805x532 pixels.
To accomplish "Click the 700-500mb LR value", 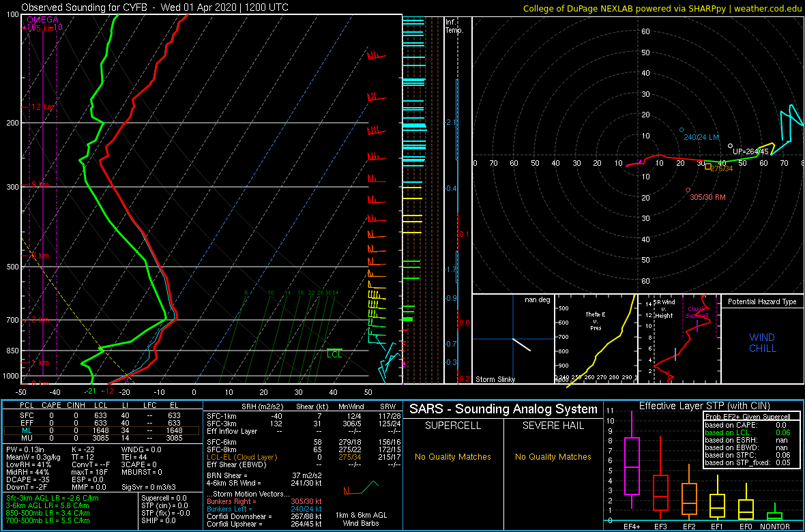I will tap(48, 520).
